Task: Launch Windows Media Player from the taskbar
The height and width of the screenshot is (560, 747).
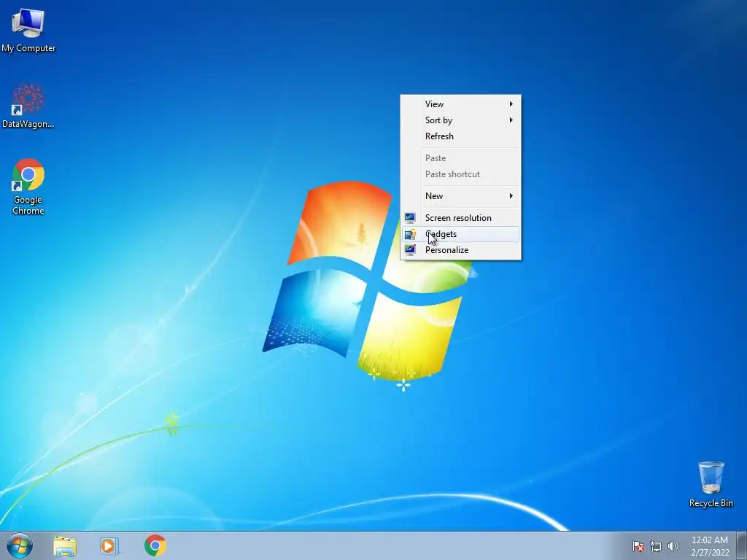Action: [x=109, y=545]
